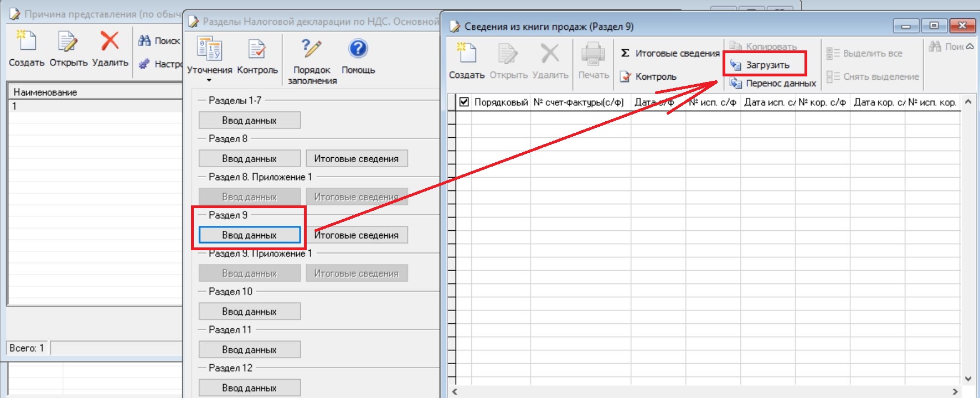Toggle the Порядковый column header checkbox
The height and width of the screenshot is (398, 980).
pyautogui.click(x=464, y=102)
